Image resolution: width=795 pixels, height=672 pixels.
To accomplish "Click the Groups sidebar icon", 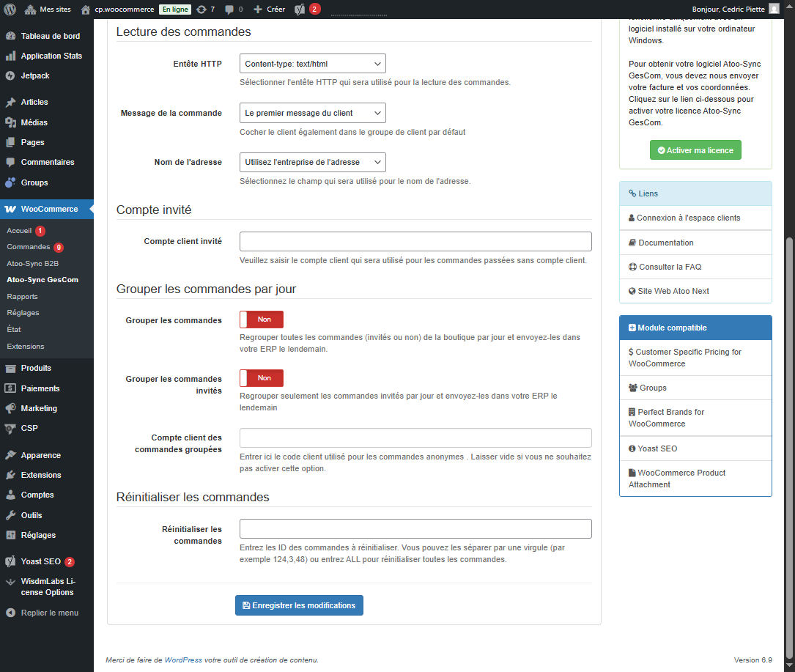I will pos(10,182).
